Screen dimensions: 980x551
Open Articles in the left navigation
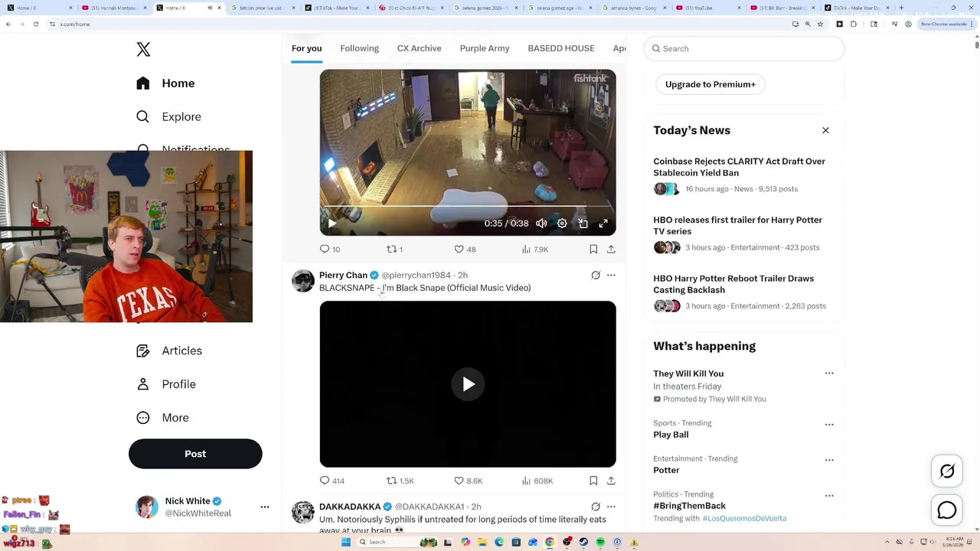pyautogui.click(x=169, y=350)
